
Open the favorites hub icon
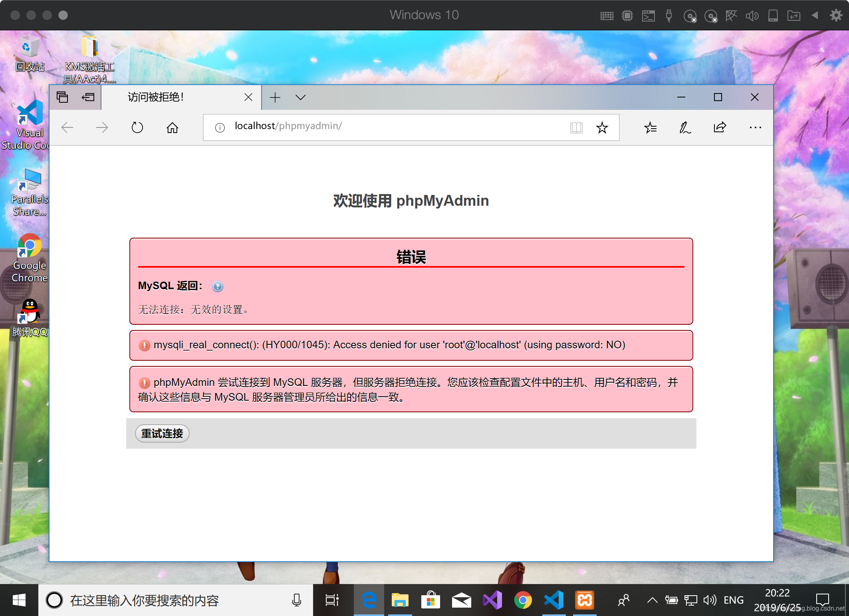pyautogui.click(x=650, y=127)
